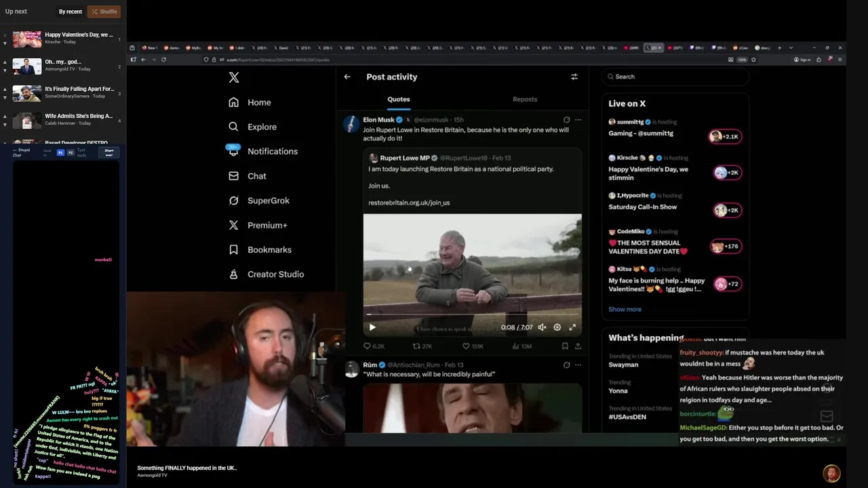Click Start over in Stupid Chat

click(x=108, y=152)
